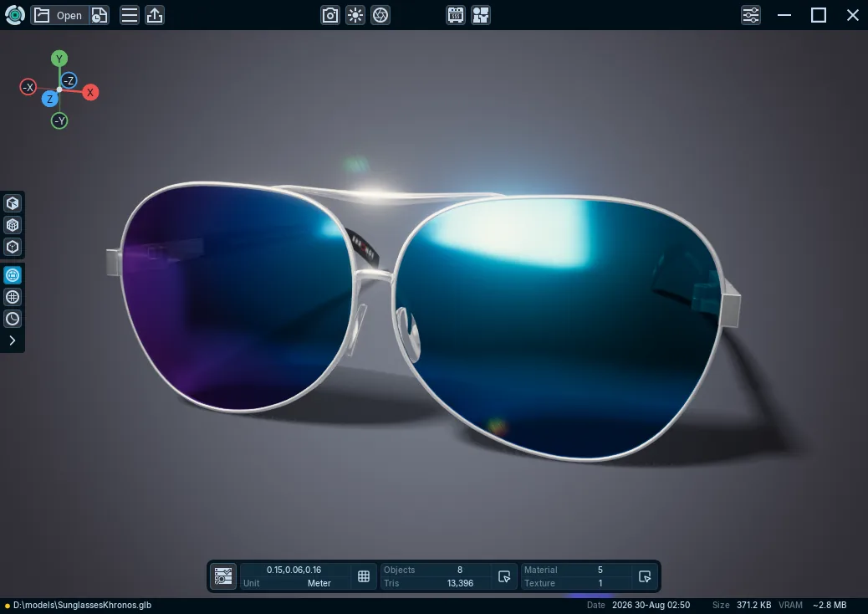Click the Meter unit value
This screenshot has width=868, height=614.
[319, 583]
